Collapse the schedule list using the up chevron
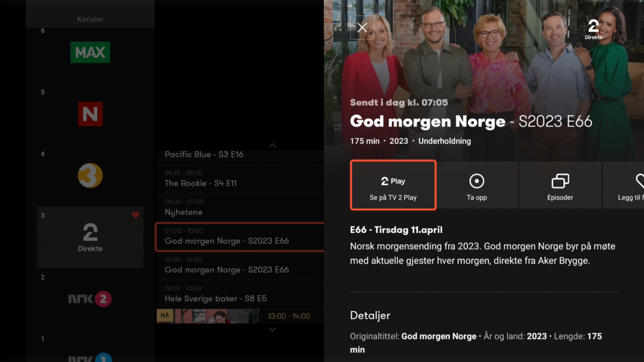 click(272, 145)
